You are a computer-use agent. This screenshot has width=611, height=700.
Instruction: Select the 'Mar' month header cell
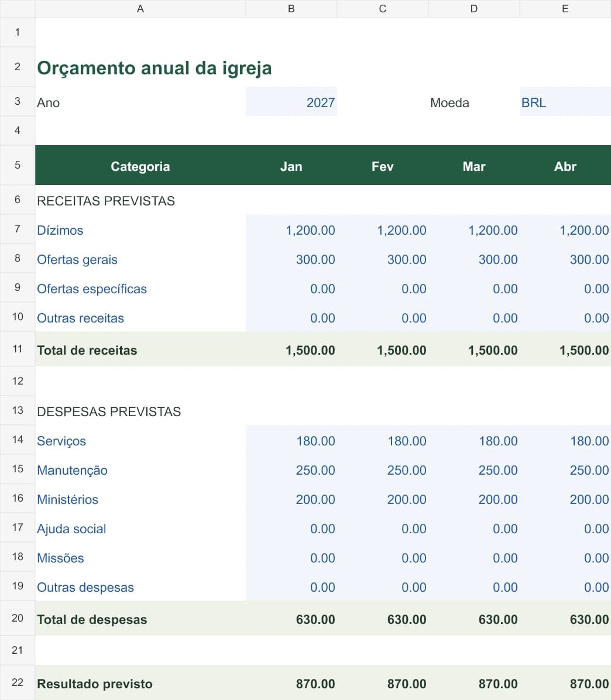pyautogui.click(x=474, y=165)
